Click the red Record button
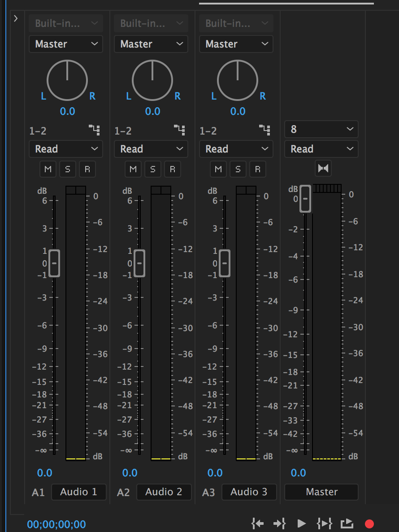This screenshot has width=399, height=532. 369,523
